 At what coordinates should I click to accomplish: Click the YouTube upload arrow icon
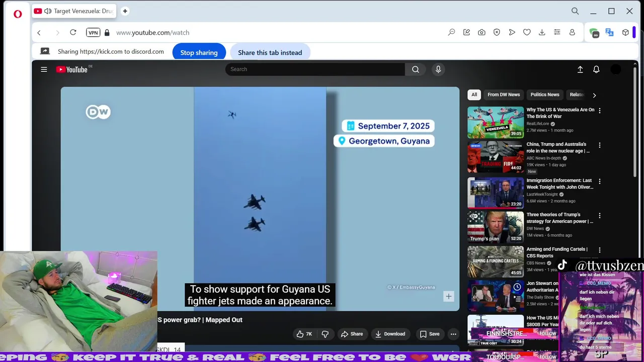(580, 69)
